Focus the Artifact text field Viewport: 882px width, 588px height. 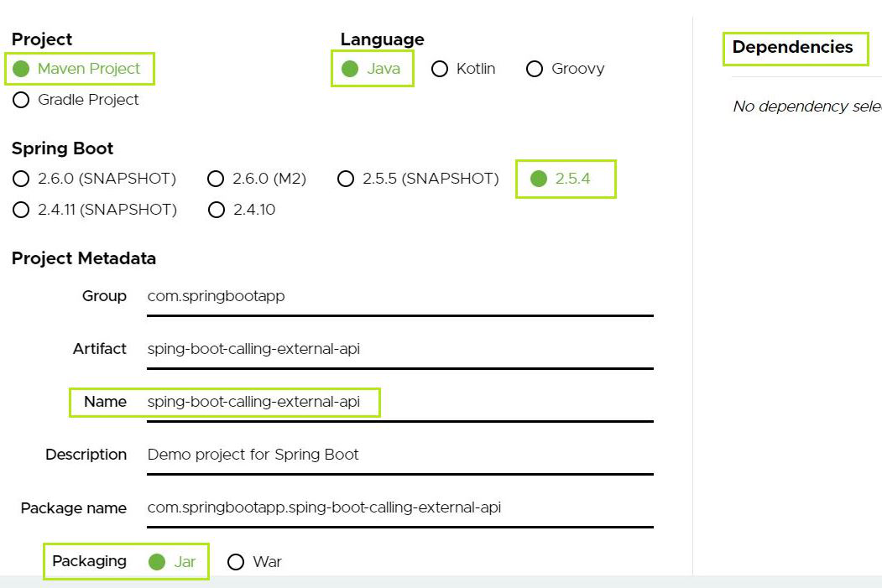point(399,349)
